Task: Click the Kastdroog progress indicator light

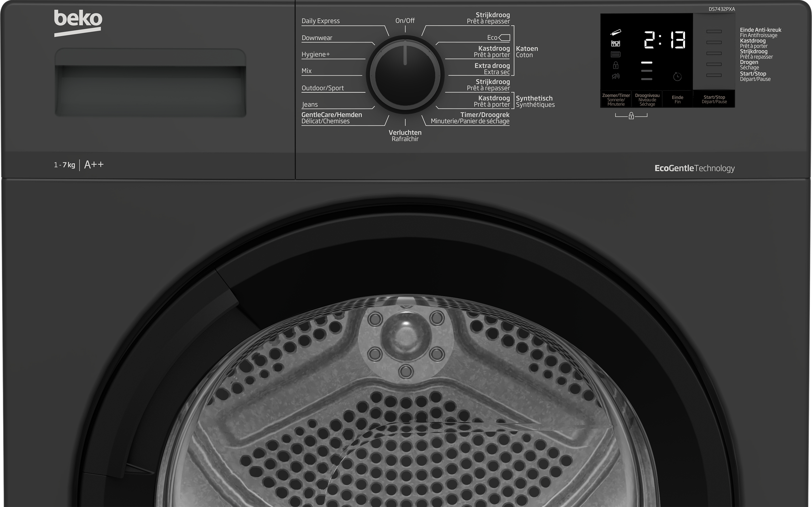Action: [x=714, y=43]
